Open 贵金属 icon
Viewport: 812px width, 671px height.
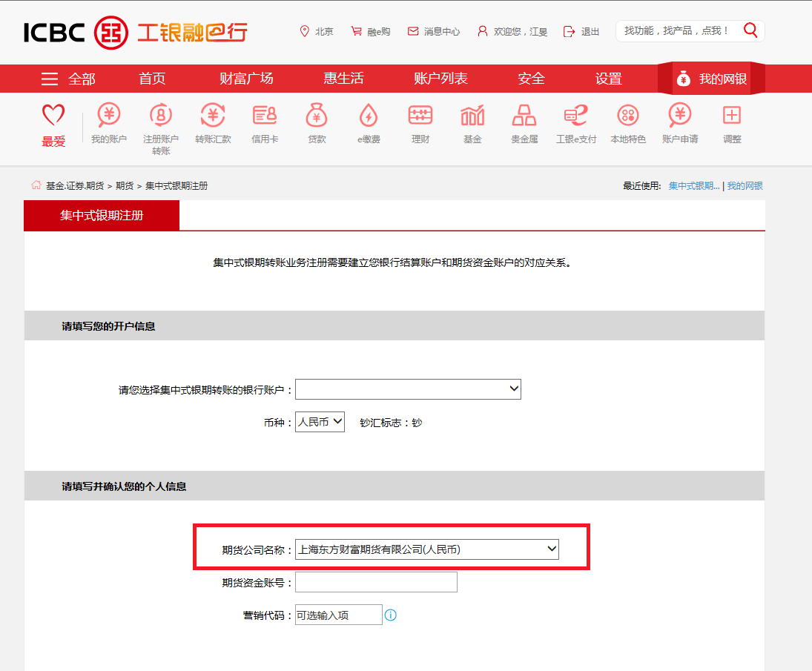(524, 114)
